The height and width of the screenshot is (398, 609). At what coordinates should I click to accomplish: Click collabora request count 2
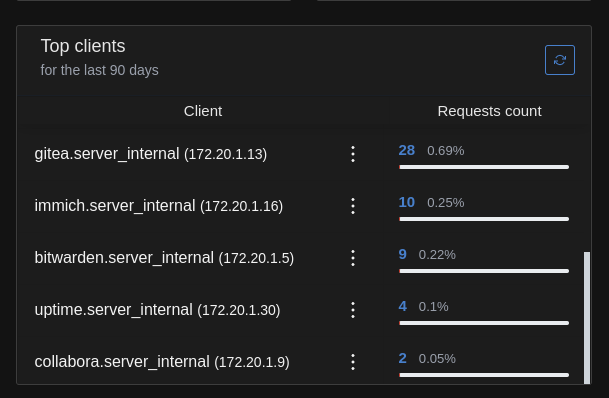point(402,358)
